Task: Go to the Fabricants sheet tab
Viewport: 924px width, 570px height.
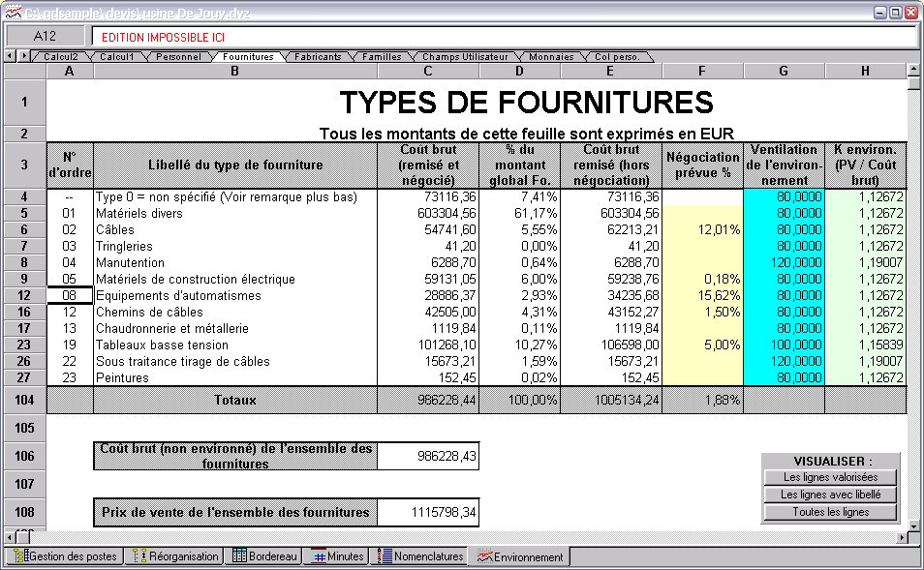Action: point(318,57)
